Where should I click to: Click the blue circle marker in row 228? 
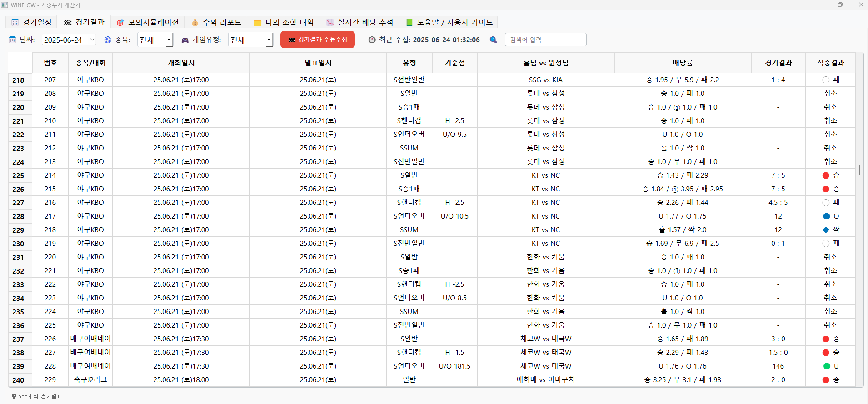click(x=826, y=216)
